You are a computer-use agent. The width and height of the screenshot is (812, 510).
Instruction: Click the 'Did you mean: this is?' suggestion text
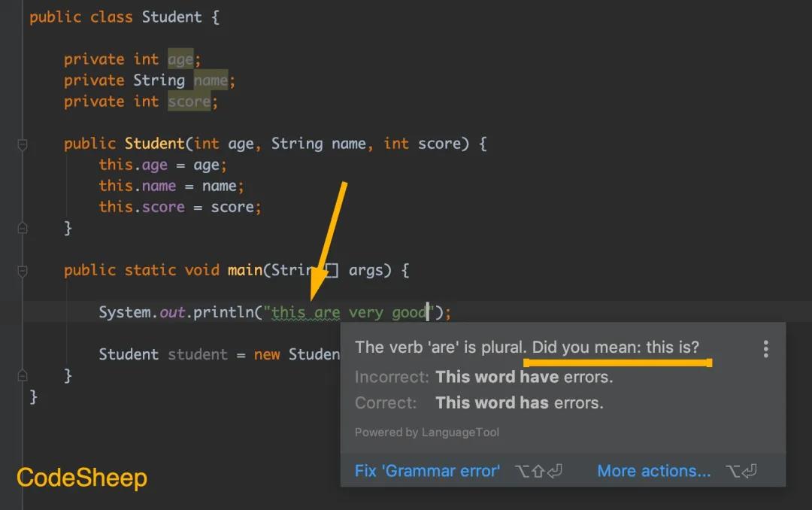pyautogui.click(x=616, y=347)
